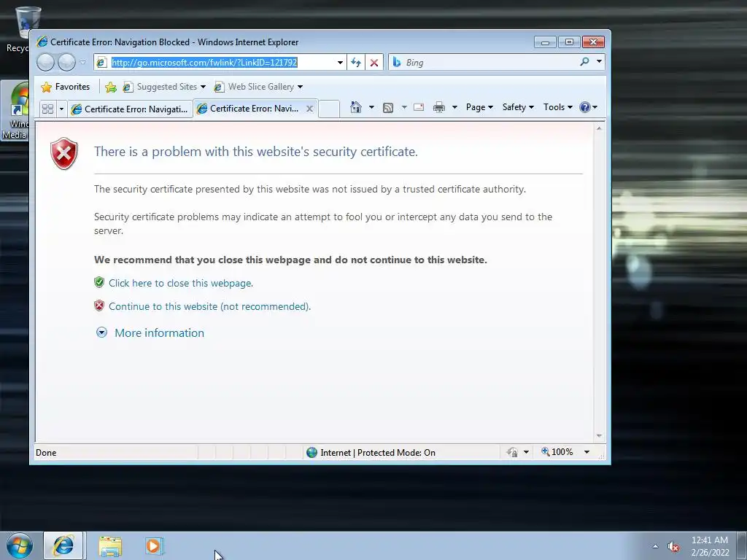The height and width of the screenshot is (560, 747).
Task: Click the Back navigation button
Action: pyautogui.click(x=46, y=63)
